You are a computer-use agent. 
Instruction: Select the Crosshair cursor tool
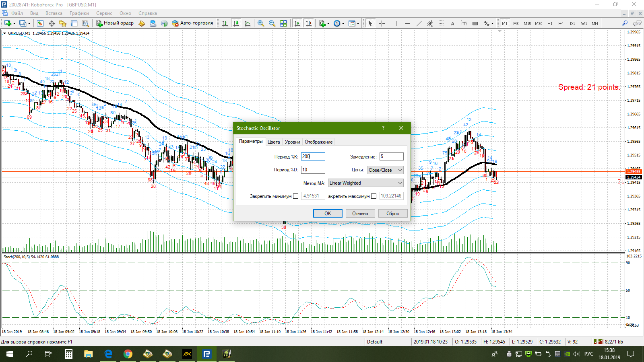coord(382,23)
